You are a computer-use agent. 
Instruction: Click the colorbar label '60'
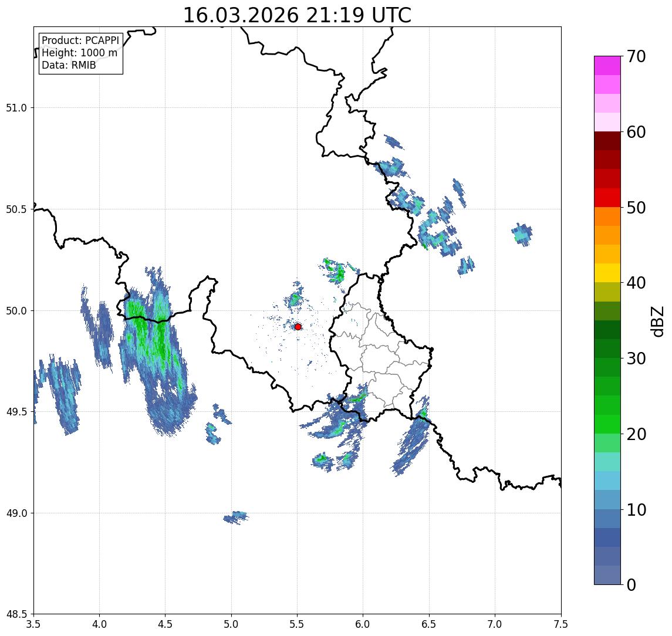point(636,132)
